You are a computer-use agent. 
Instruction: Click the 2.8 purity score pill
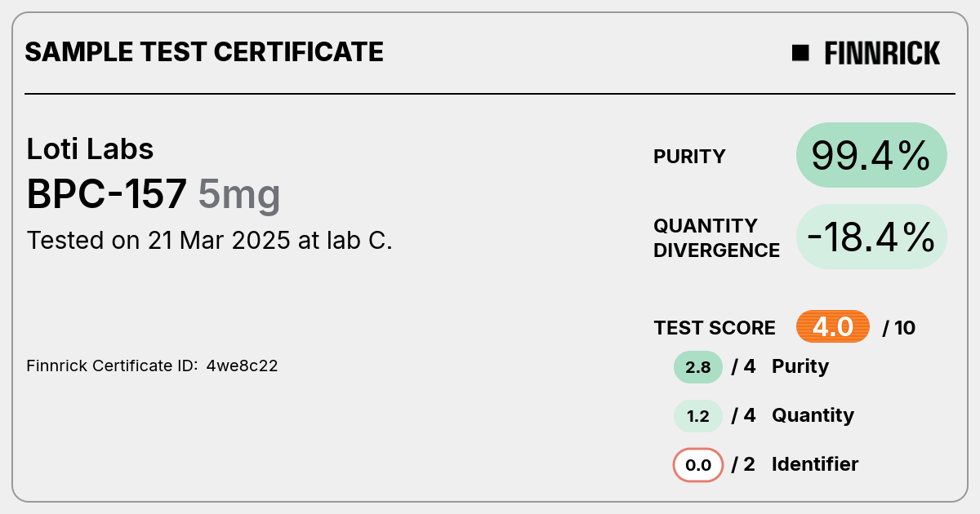pos(698,367)
